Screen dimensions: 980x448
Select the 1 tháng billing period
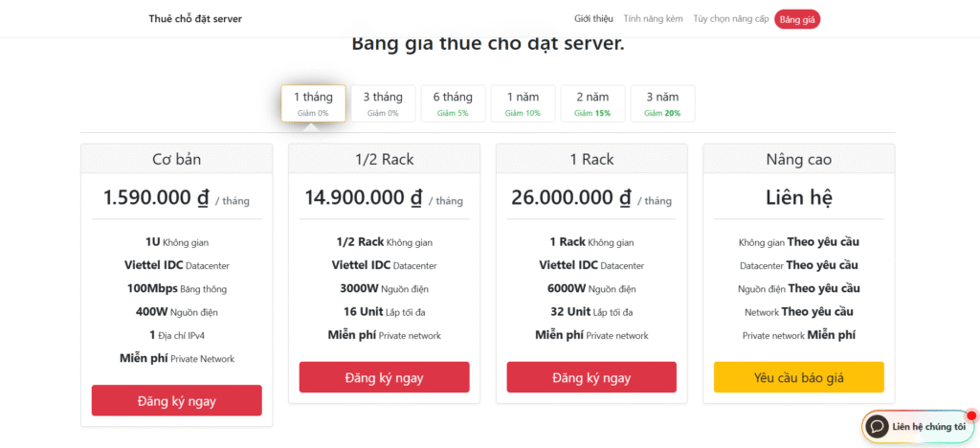coord(313,103)
